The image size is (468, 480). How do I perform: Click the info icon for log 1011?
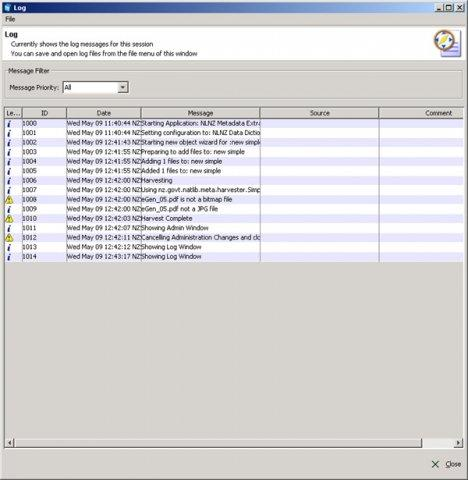click(x=9, y=228)
